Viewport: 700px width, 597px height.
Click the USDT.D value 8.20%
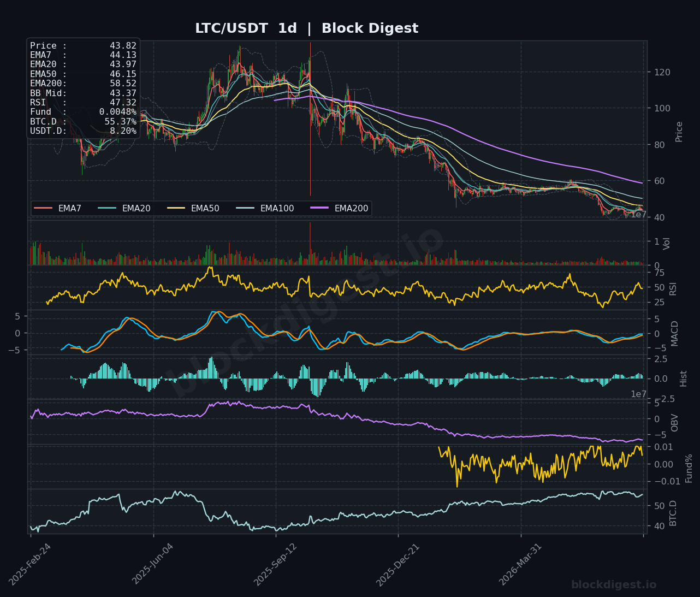123,131
